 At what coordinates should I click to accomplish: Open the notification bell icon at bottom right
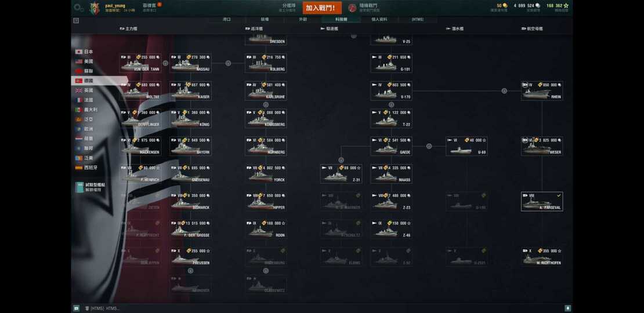click(x=567, y=308)
